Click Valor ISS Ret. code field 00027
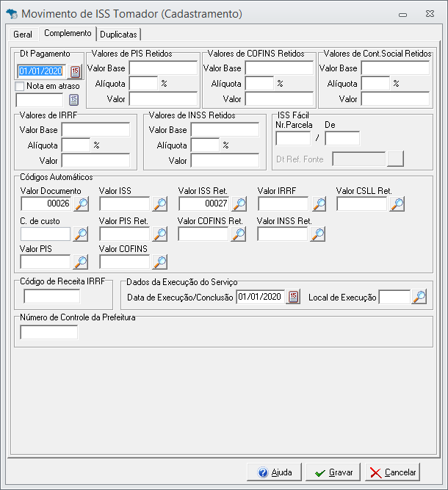The height and width of the screenshot is (490, 448). 204,203
